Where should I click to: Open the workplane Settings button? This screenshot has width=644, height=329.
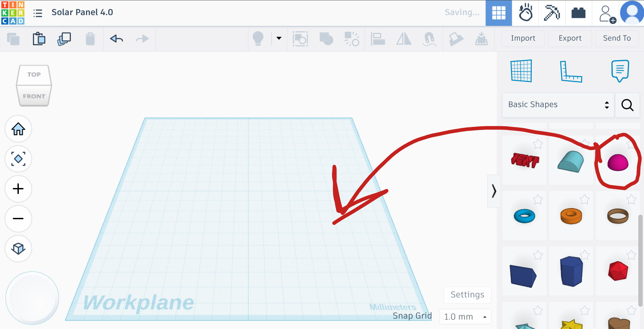467,295
